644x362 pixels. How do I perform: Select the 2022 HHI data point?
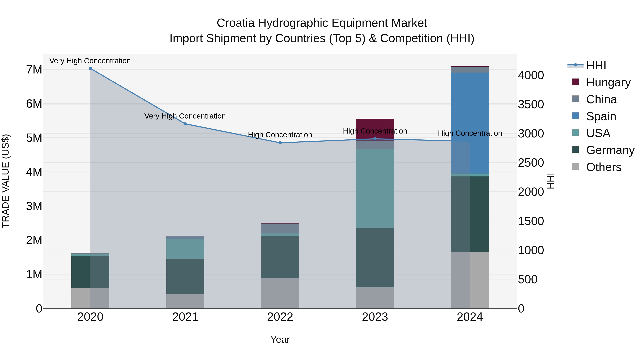coord(280,143)
